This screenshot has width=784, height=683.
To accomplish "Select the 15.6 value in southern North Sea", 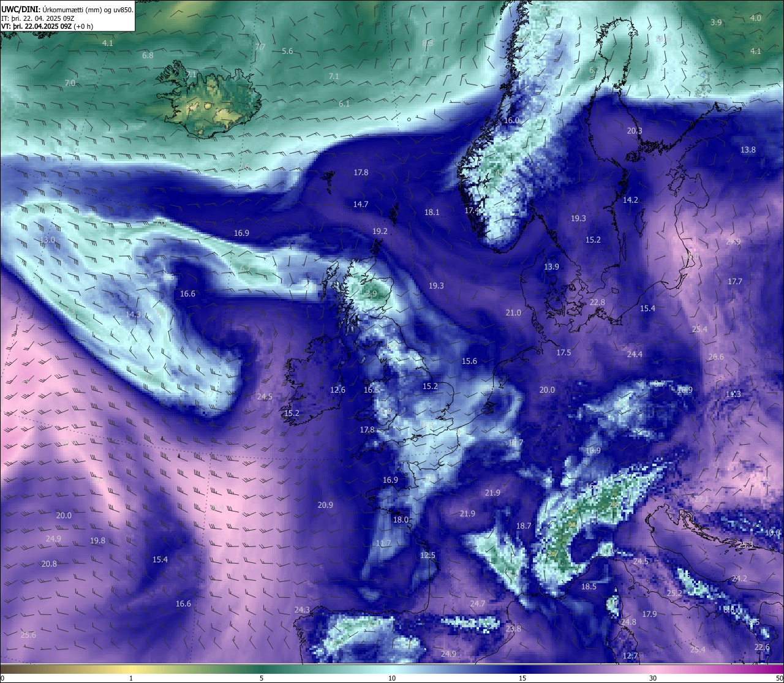I will (469, 361).
